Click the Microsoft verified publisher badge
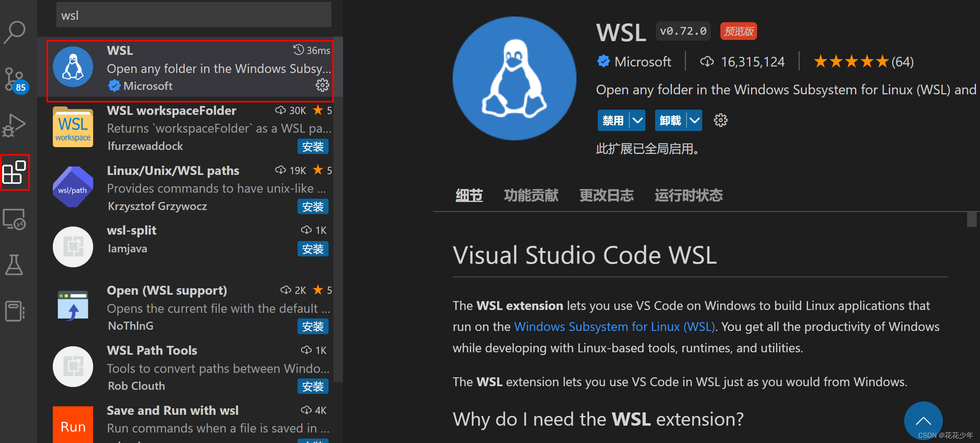Viewport: 980px width, 443px height. click(x=603, y=61)
